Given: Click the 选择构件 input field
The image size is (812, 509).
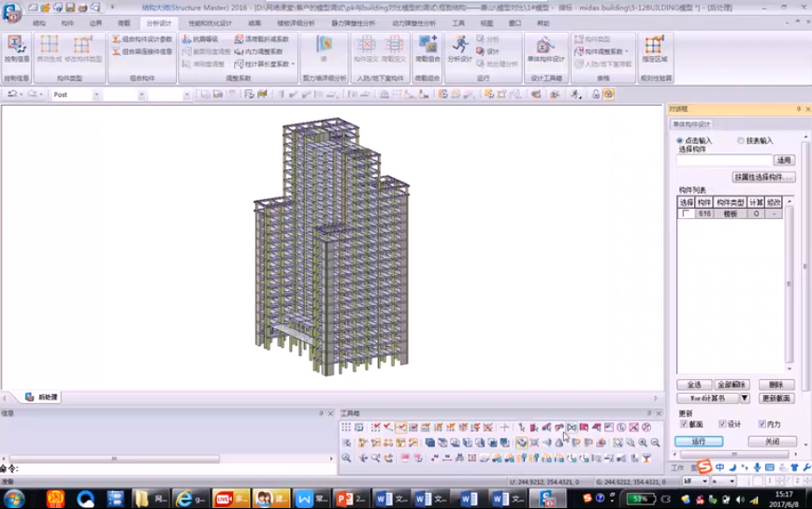Looking at the screenshot, I should click(723, 161).
